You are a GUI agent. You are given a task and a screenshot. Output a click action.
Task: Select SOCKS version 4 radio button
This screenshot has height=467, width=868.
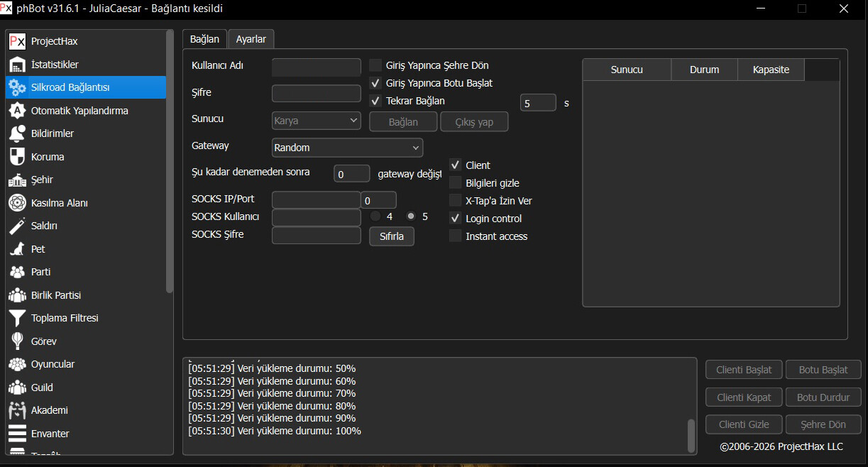[375, 216]
